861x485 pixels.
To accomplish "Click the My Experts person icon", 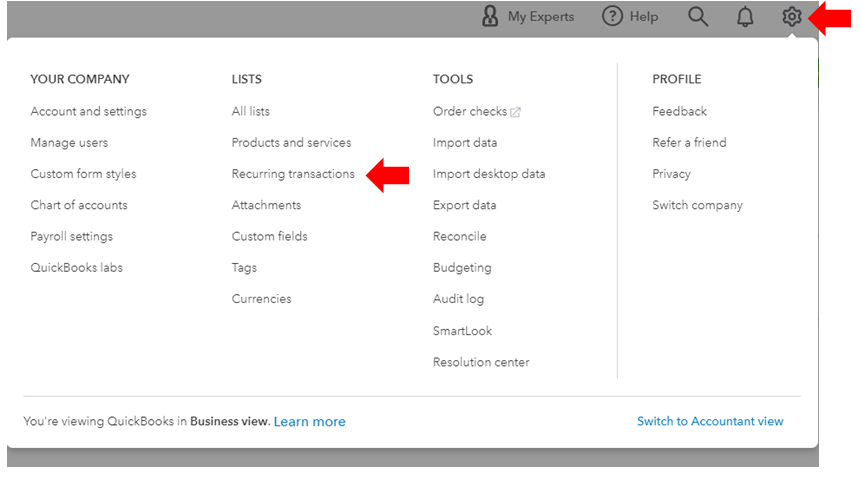I will 490,17.
